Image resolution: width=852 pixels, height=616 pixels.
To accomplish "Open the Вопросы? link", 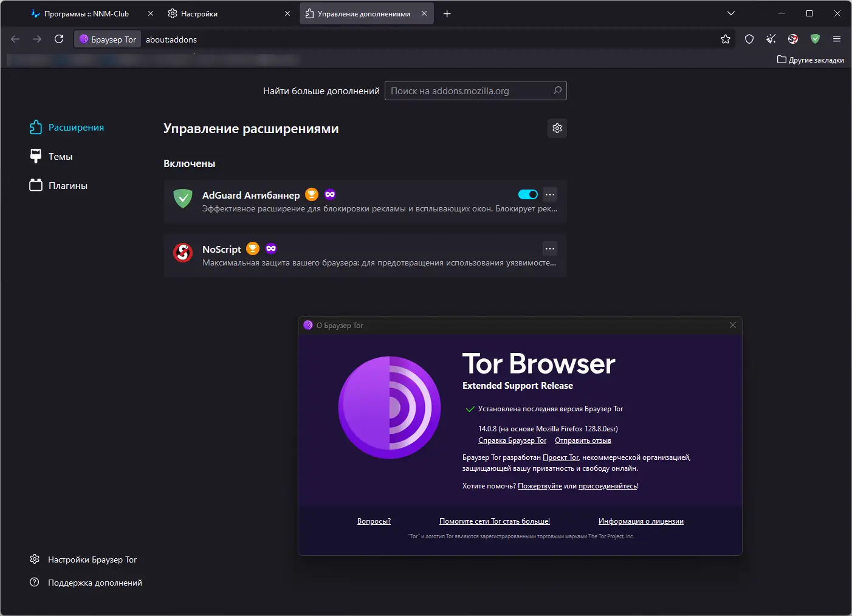I will pyautogui.click(x=374, y=521).
